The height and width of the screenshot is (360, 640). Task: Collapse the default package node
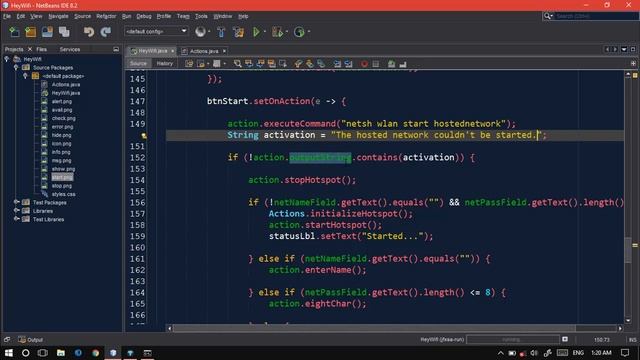click(25, 76)
